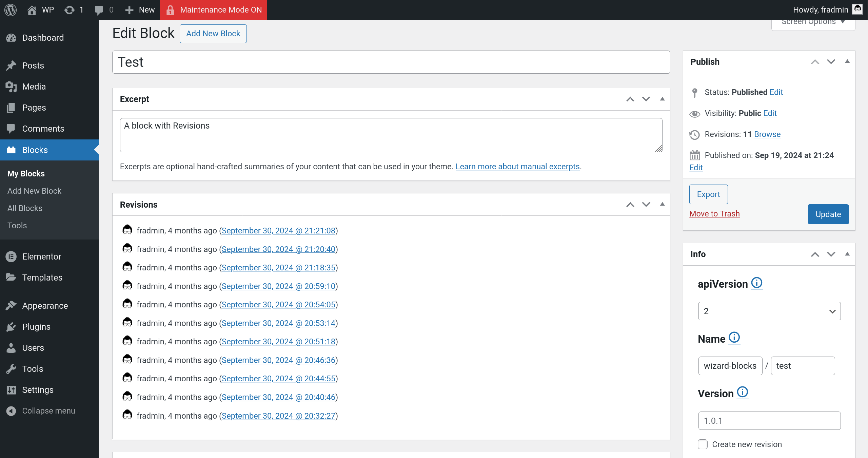Open All Blocks submenu item

25,208
